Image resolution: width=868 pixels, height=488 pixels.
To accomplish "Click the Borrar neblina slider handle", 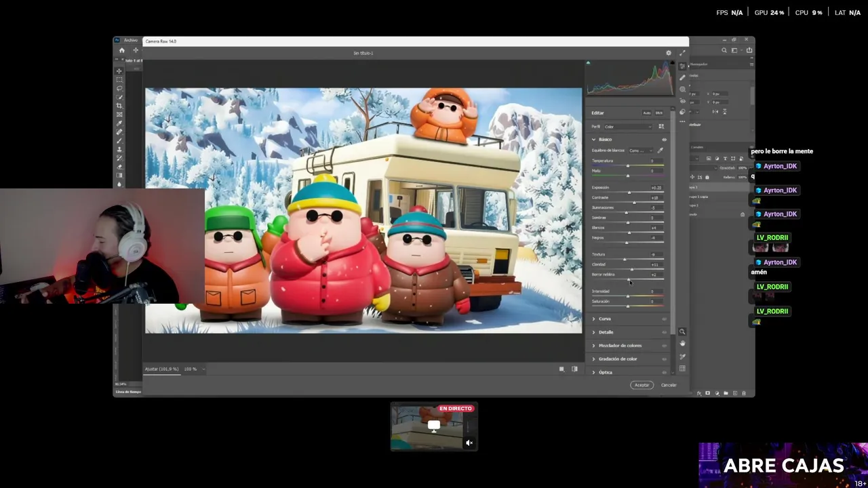I will (x=629, y=279).
